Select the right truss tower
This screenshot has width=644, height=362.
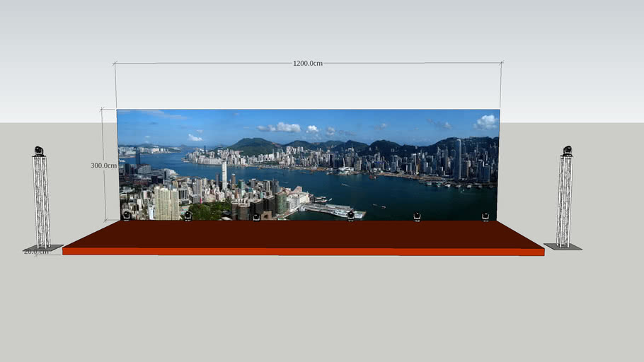point(564,200)
